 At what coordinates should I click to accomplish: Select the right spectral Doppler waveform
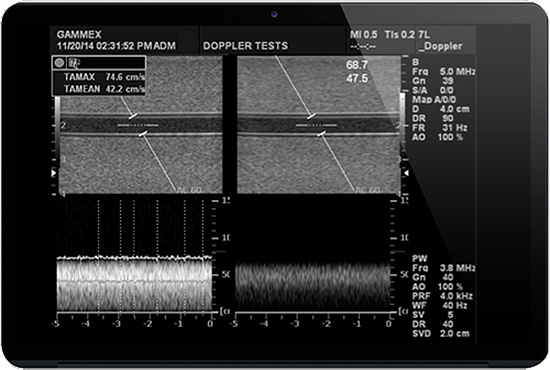tap(312, 286)
